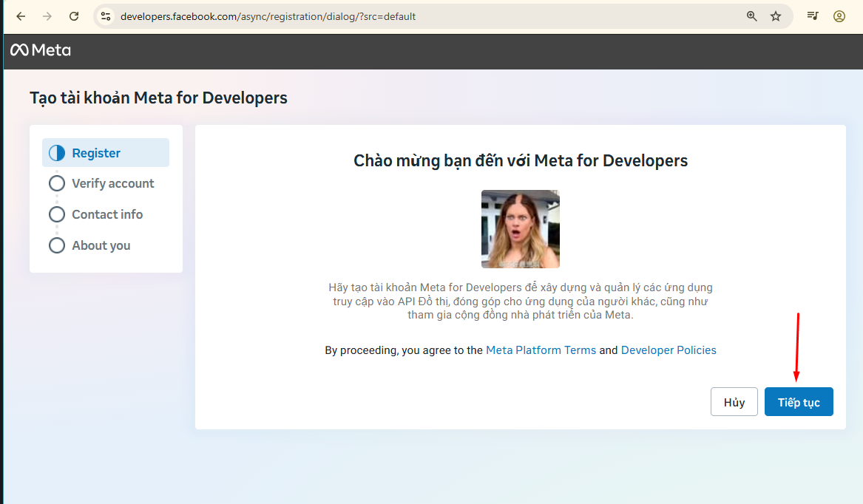Click the zoom magnifier icon in address bar

point(752,16)
